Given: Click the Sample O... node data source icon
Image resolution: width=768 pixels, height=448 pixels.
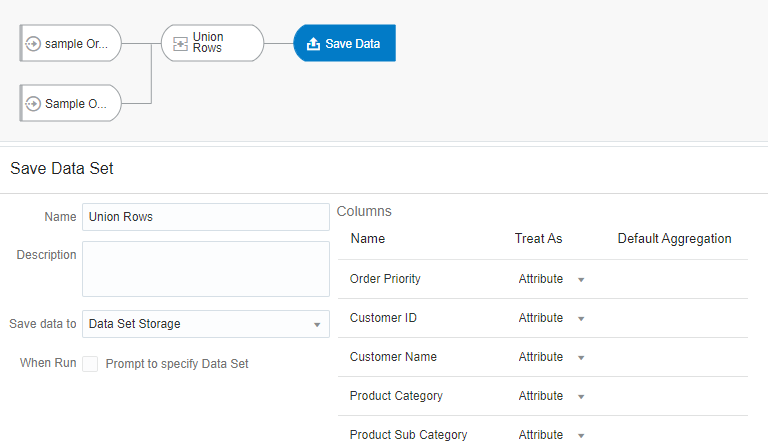Looking at the screenshot, I should [x=33, y=104].
